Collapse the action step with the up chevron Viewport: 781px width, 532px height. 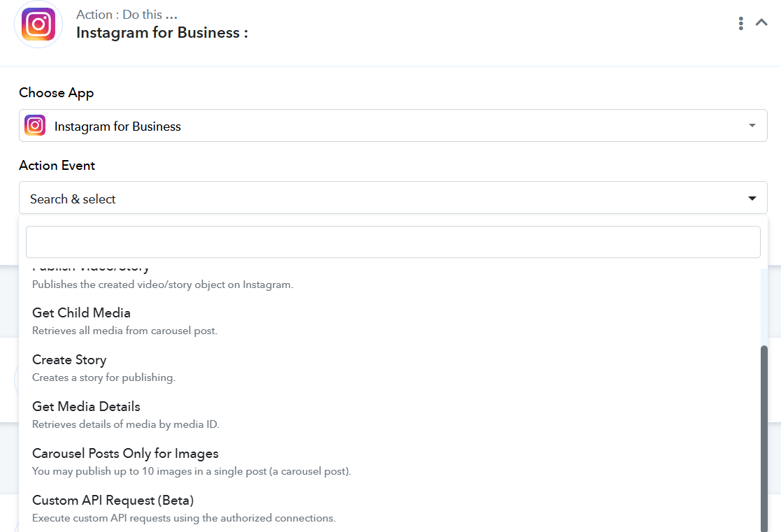click(x=761, y=23)
